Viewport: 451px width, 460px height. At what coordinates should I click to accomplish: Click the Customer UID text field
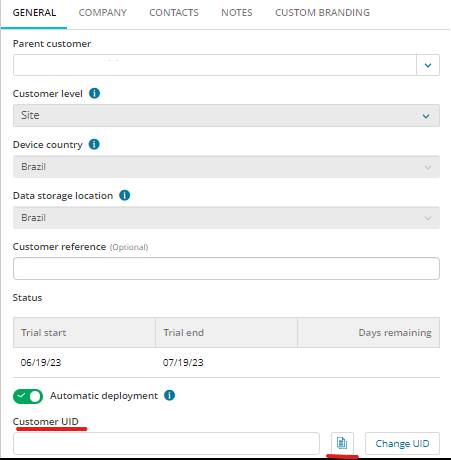click(x=166, y=443)
